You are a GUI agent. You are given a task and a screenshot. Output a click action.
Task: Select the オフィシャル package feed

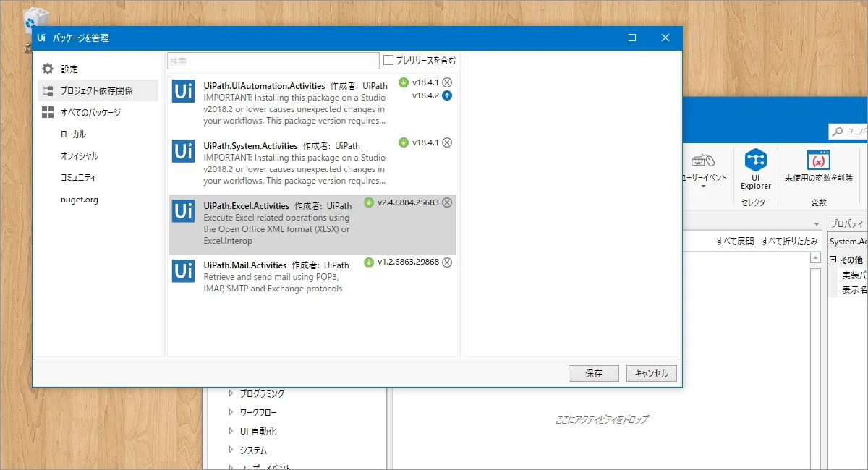pyautogui.click(x=80, y=155)
